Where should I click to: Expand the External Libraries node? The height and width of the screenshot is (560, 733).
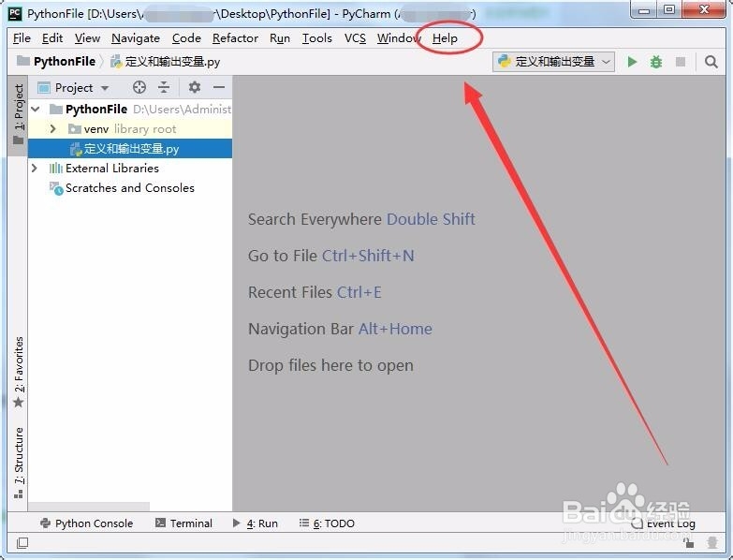pos(34,169)
